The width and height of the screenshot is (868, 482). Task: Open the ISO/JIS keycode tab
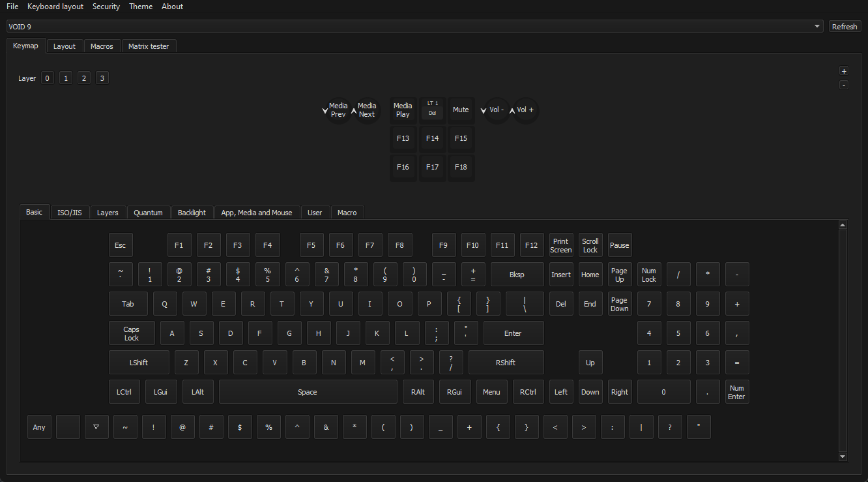coord(70,213)
